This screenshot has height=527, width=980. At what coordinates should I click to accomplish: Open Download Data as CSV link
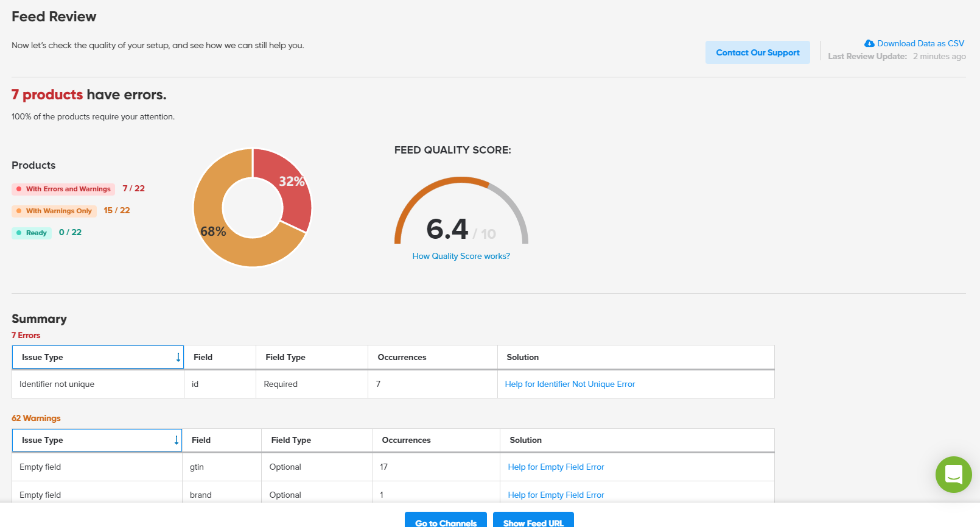920,43
